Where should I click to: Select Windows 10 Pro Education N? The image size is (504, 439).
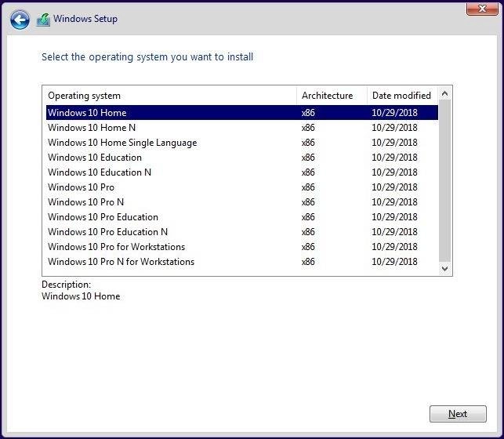tap(242, 232)
